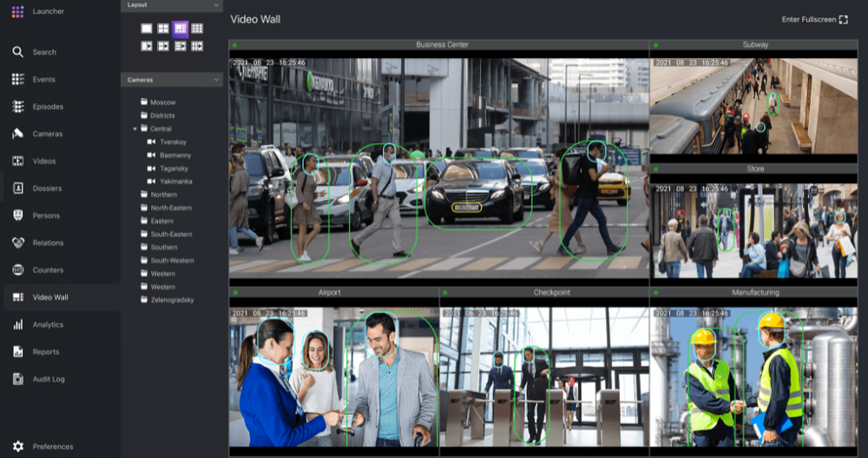Collapse the Central folder arrow
The width and height of the screenshot is (868, 458).
(135, 128)
